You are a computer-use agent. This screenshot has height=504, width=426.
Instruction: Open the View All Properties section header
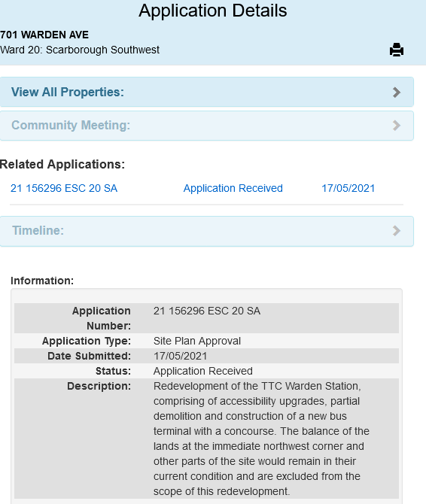pyautogui.click(x=68, y=92)
